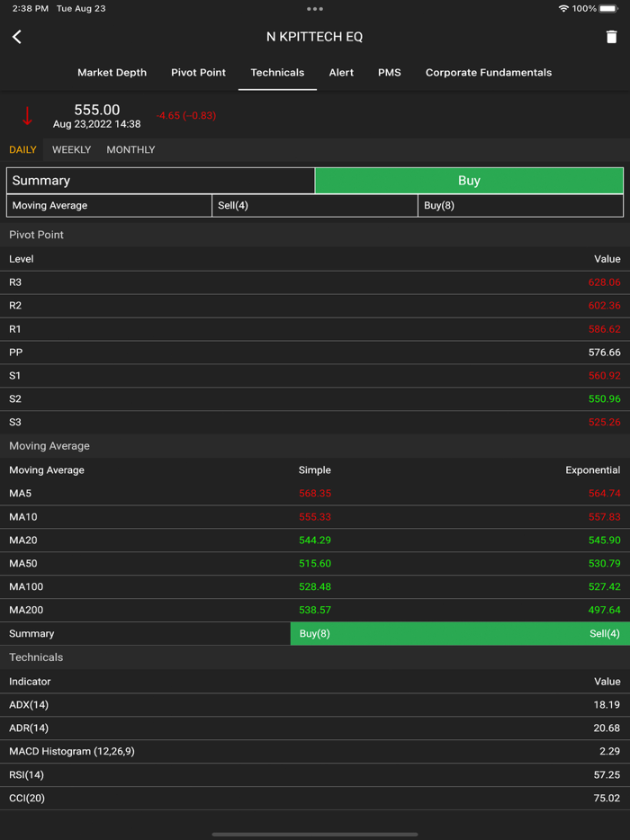The height and width of the screenshot is (840, 630).
Task: Open the Corporate Fundamentals tab
Action: (489, 72)
